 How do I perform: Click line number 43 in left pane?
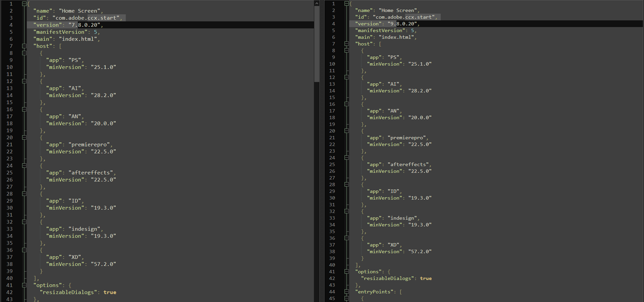10,299
